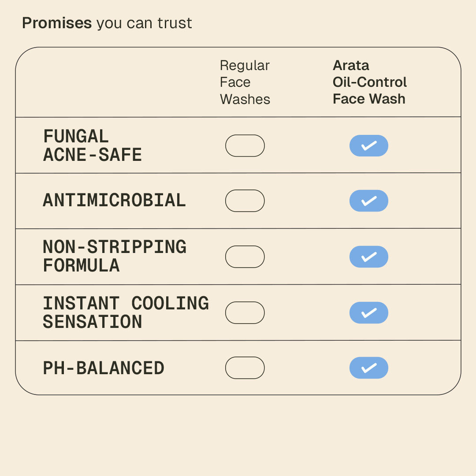Click the PH-BALANCED label
Screen dimensions: 476x476
click(103, 368)
